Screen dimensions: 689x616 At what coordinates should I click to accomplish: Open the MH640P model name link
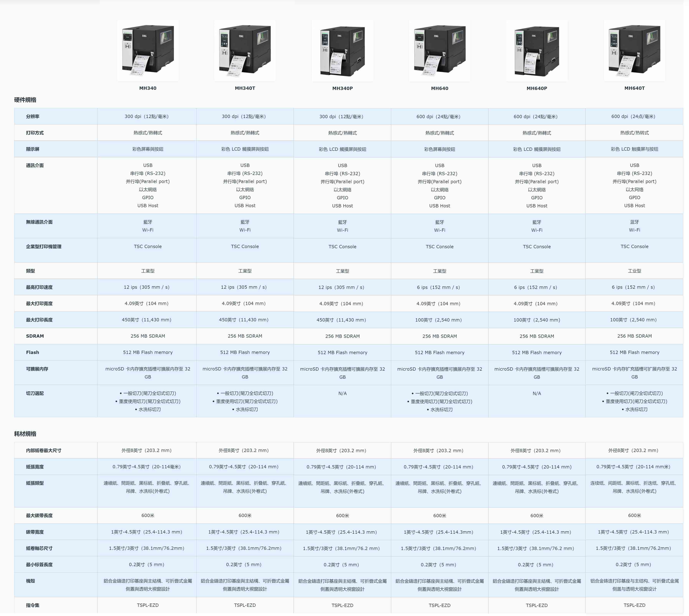pos(537,88)
